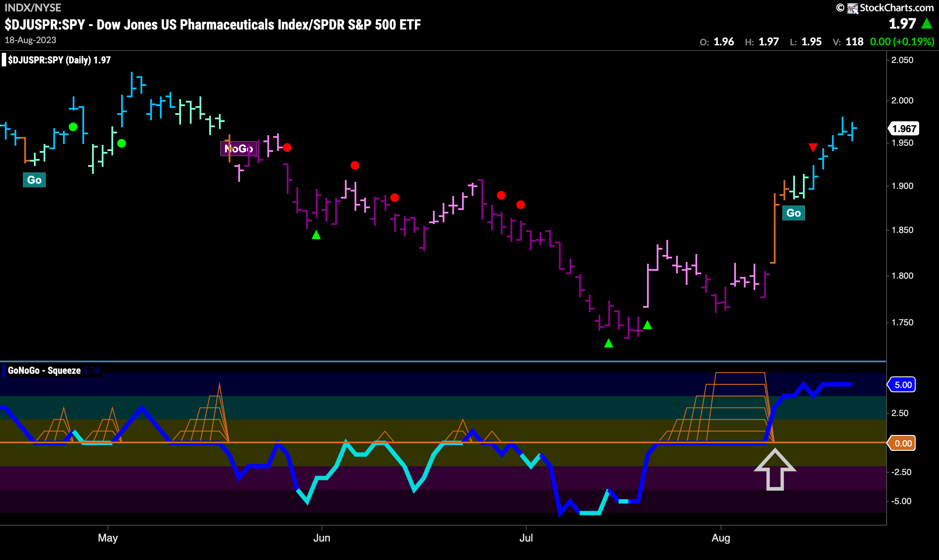The image size is (939, 560).
Task: Click the red dot in mid-June
Action: tap(395, 198)
